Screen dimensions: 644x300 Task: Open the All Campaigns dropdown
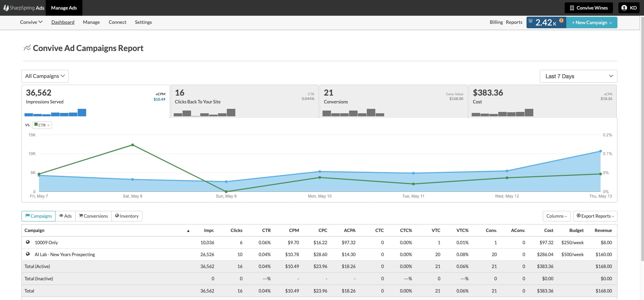click(45, 76)
